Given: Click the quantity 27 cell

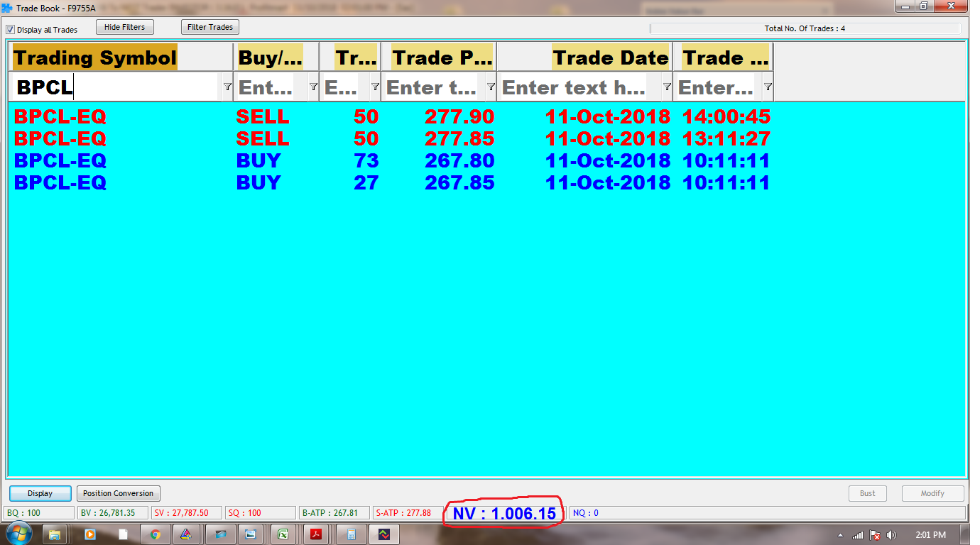Looking at the screenshot, I should 366,183.
